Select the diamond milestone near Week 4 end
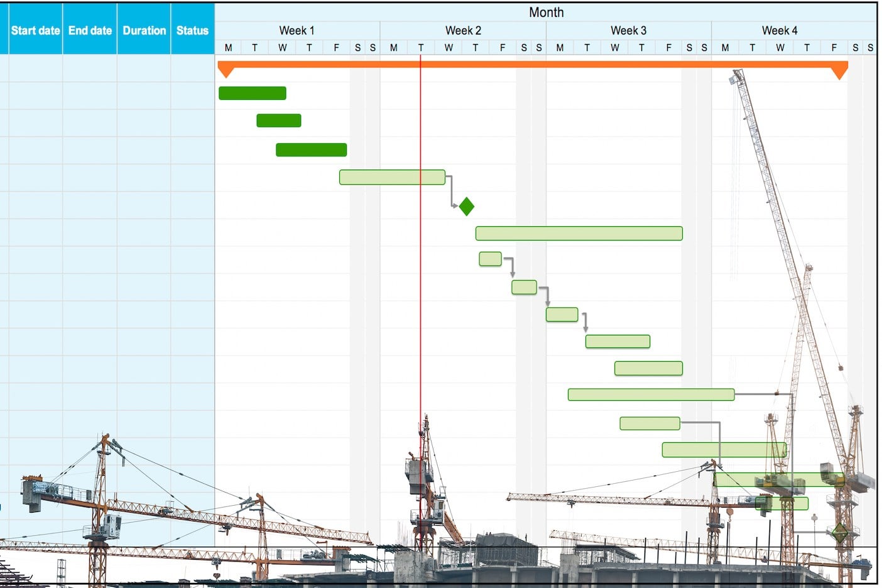The height and width of the screenshot is (588, 882). [839, 533]
